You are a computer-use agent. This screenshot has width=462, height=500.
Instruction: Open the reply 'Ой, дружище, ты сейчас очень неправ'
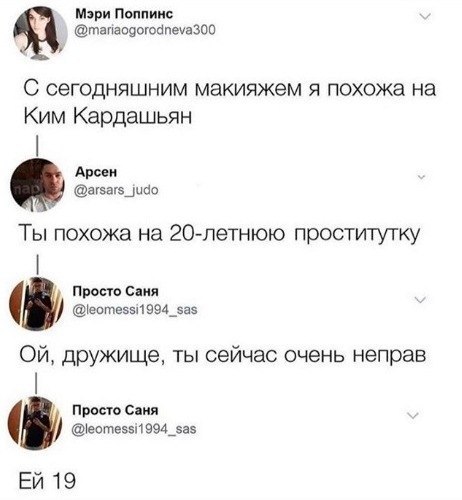[x=223, y=356]
